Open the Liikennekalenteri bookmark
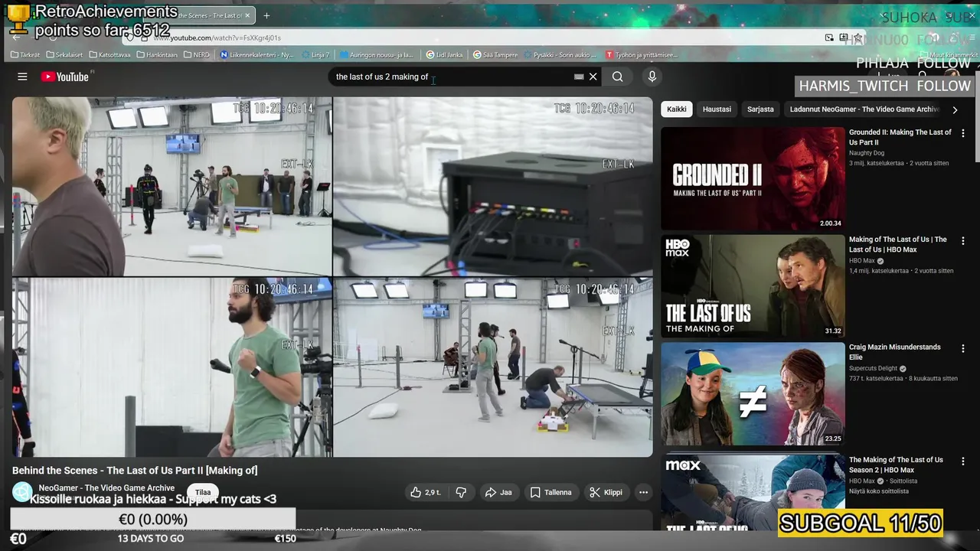 click(256, 55)
